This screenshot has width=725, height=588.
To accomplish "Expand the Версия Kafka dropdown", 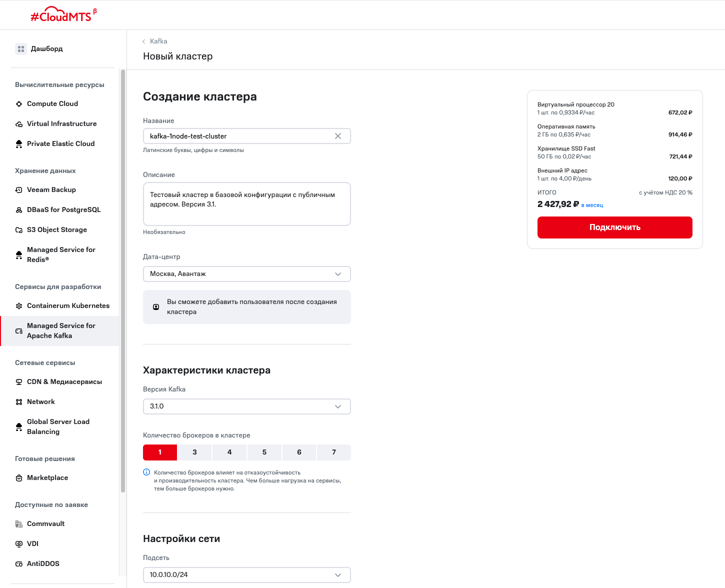I will click(246, 406).
